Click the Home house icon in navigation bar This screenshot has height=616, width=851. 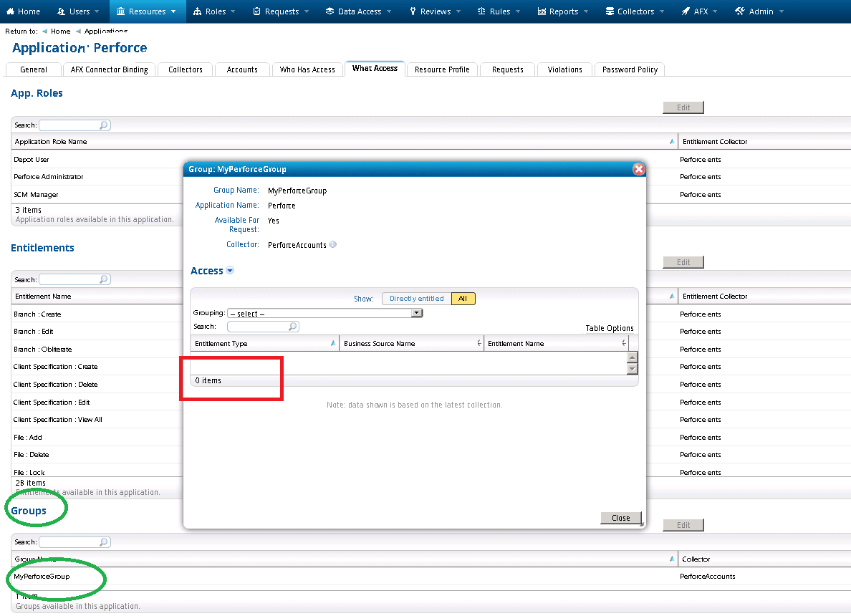coord(10,11)
